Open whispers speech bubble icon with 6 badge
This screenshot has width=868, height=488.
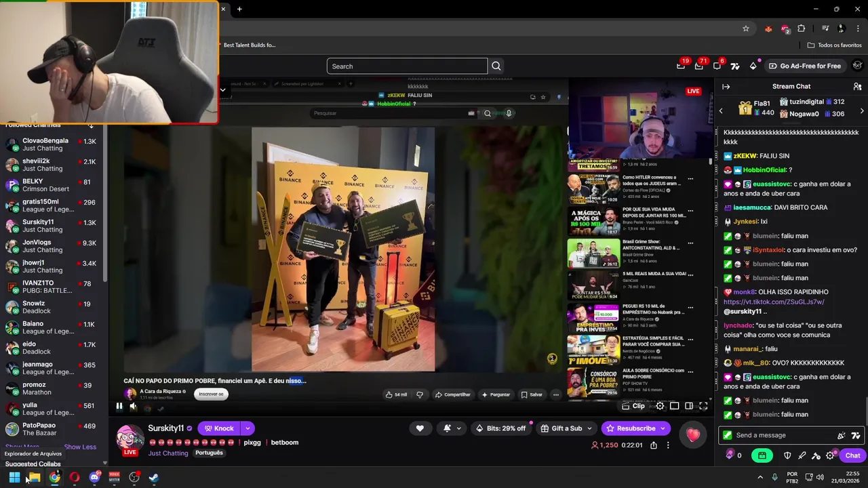(717, 66)
